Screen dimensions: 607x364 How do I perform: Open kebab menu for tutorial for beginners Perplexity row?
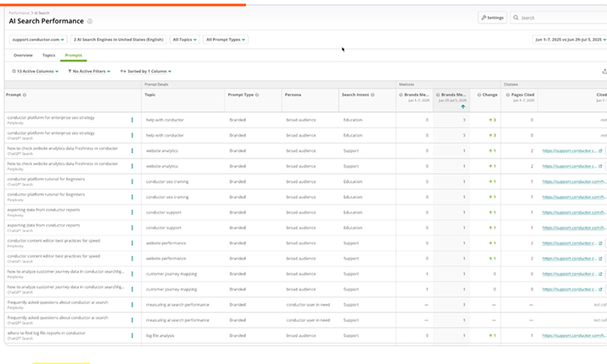point(132,197)
